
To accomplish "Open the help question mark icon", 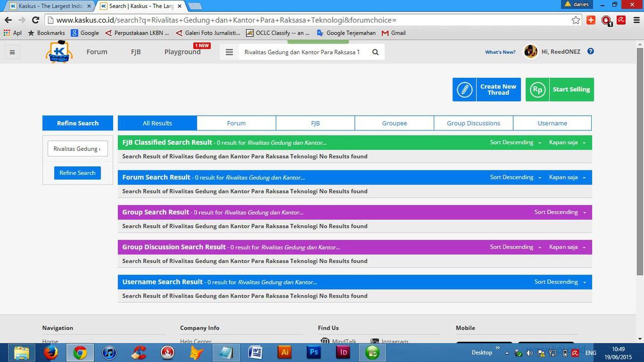I will tap(591, 51).
